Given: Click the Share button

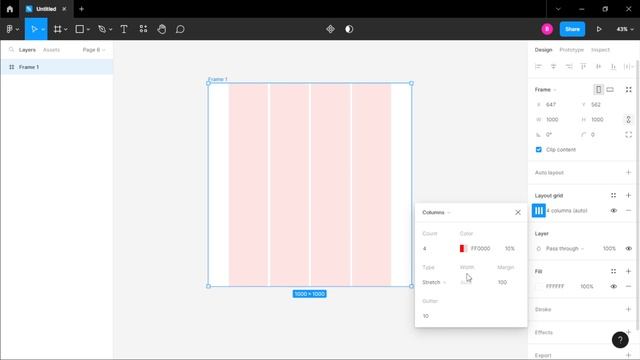Looking at the screenshot, I should coord(572,29).
